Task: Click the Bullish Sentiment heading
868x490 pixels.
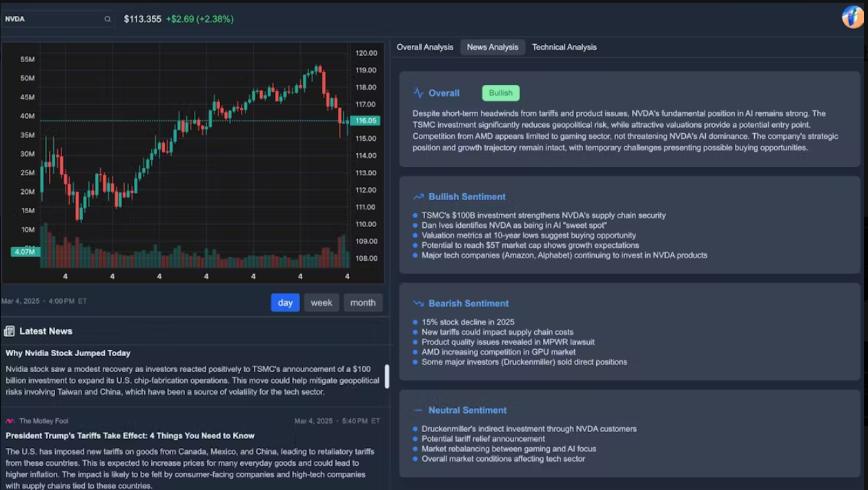Action: pos(467,197)
